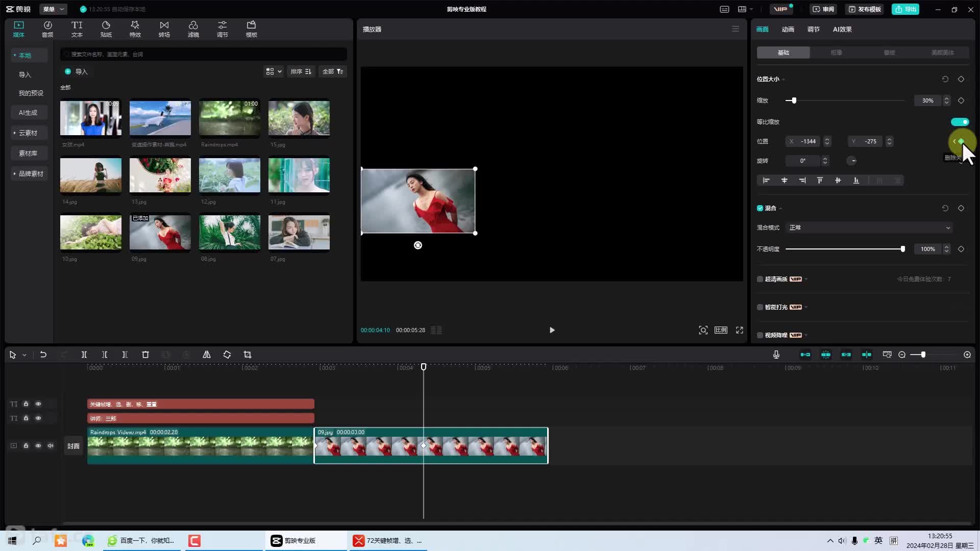Enable the 视频降噪 checkbox
Image resolution: width=980 pixels, height=551 pixels.
760,335
